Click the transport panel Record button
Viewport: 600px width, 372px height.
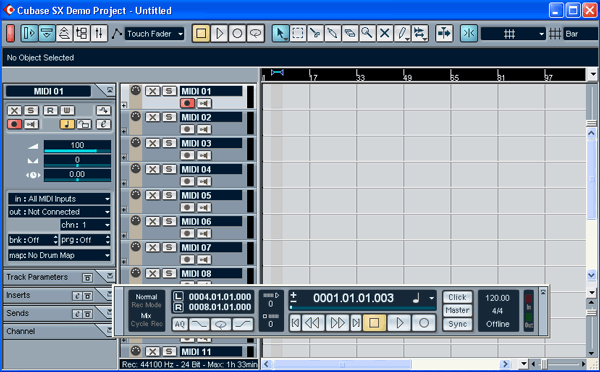(x=424, y=323)
